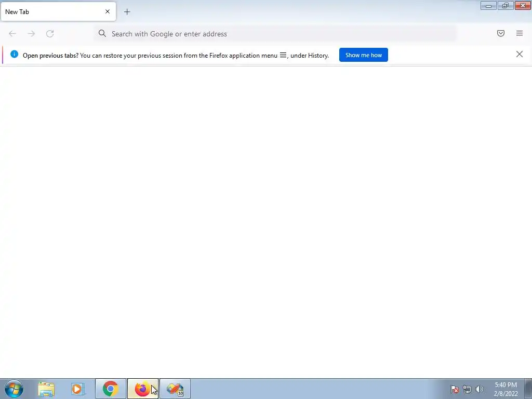Close the New Tab tab
This screenshot has height=399, width=532.
point(107,11)
